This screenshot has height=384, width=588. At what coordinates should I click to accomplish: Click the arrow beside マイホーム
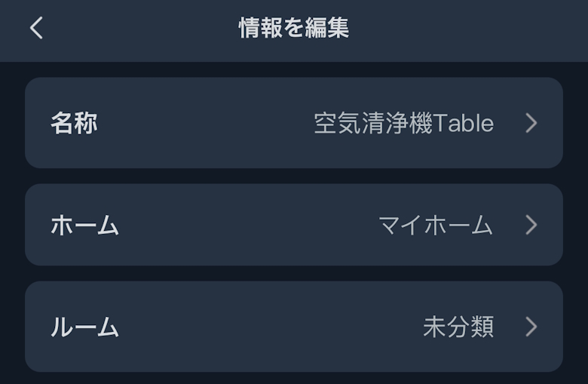point(531,225)
